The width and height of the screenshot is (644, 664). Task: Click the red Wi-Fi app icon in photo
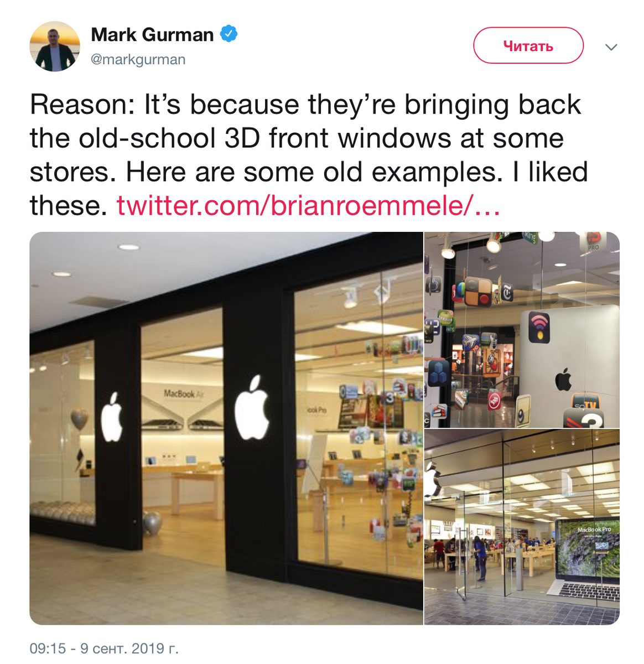pyautogui.click(x=539, y=326)
